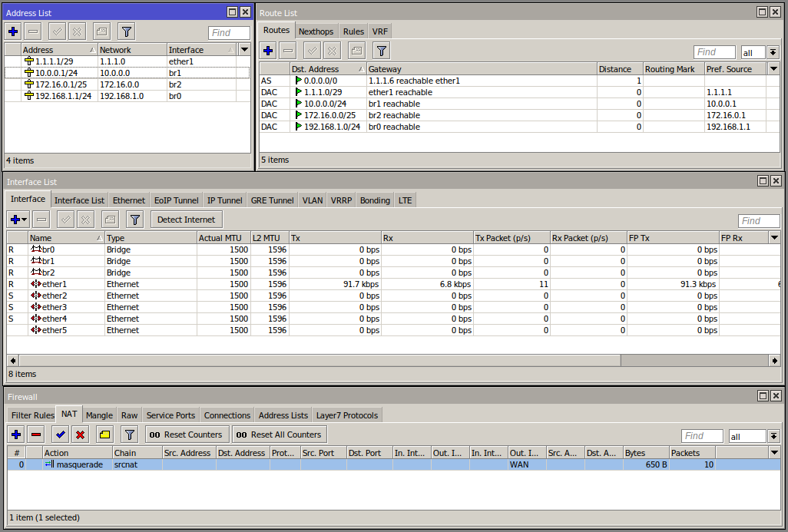Open Bonding tab in Interface List
The width and height of the screenshot is (788, 532).
(x=375, y=200)
